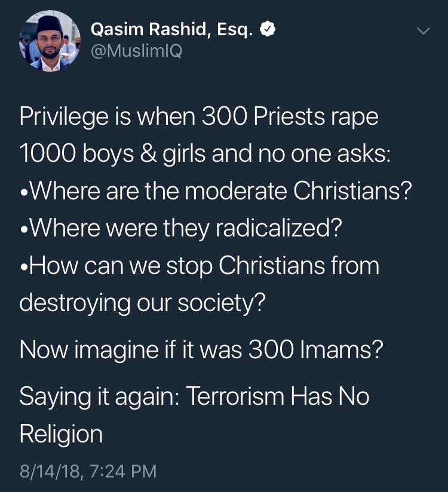Screen dimensions: 448x492
Task: Click the "7:24 PM" time in the timestamp
Action: (123, 471)
